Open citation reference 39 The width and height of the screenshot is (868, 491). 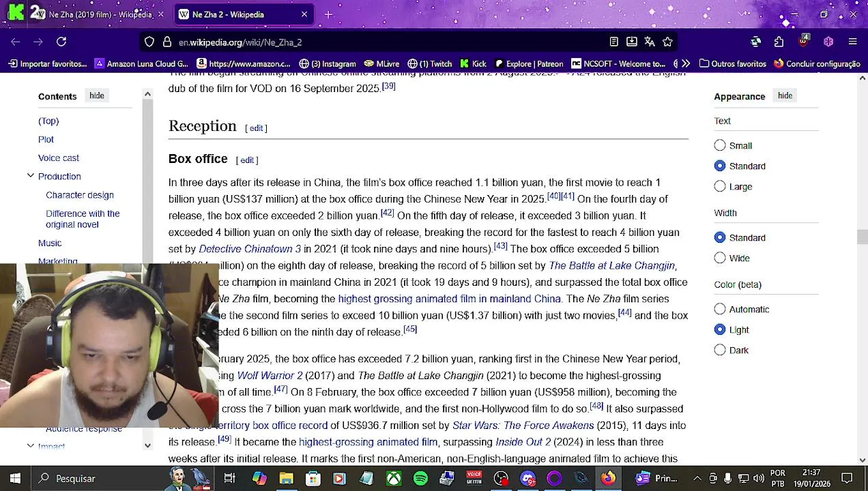[388, 86]
